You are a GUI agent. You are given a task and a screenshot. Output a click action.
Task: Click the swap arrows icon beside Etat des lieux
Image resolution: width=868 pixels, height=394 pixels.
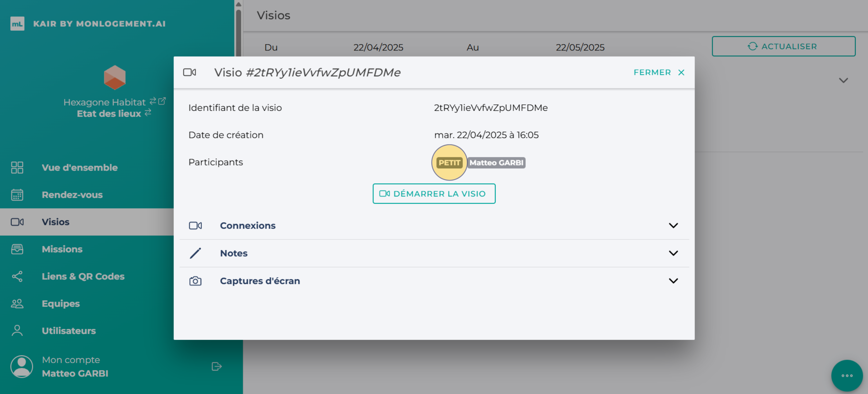click(148, 113)
